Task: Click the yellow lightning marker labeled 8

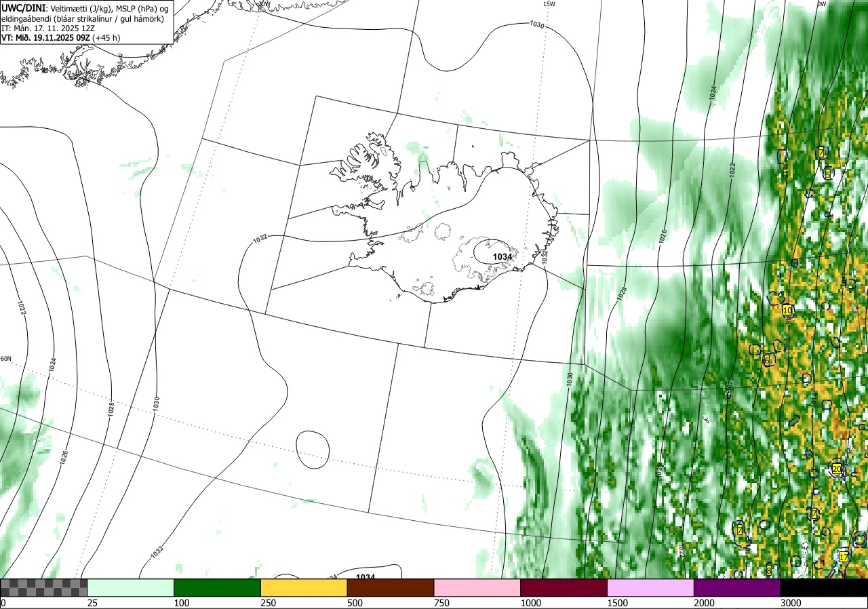Action: [769, 571]
